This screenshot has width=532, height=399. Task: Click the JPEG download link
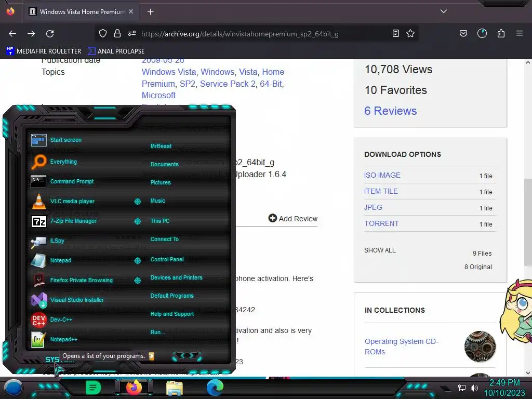coord(373,207)
